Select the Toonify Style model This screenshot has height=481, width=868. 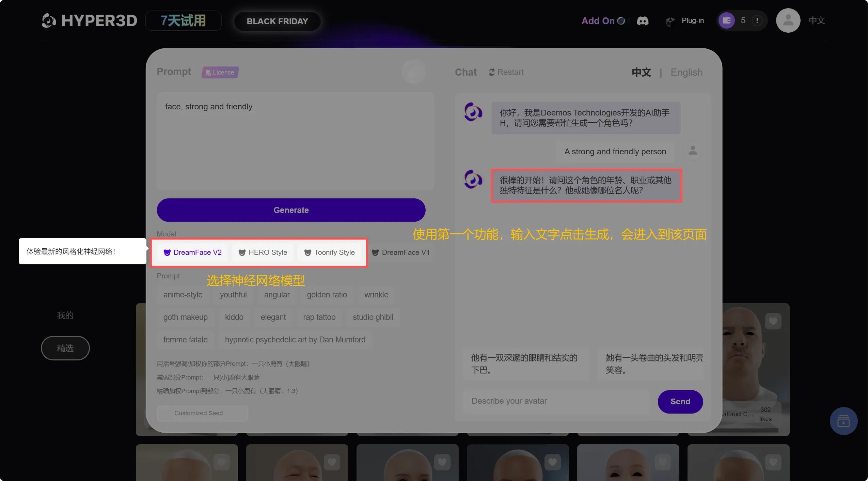(x=329, y=252)
